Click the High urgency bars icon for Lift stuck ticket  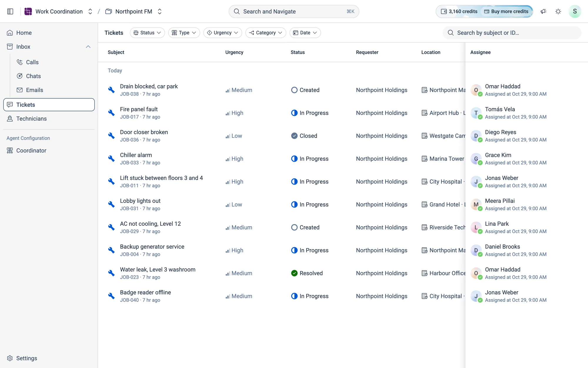coord(228,182)
